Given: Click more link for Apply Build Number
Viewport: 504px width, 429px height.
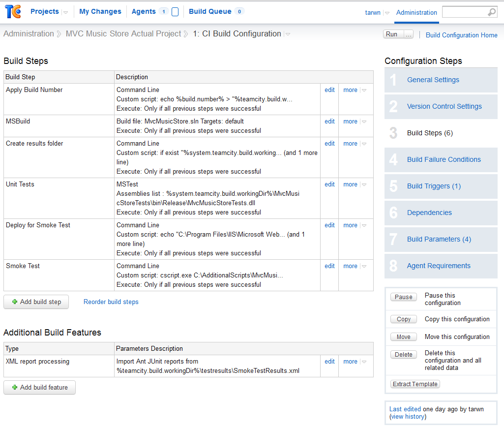Looking at the screenshot, I should pyautogui.click(x=351, y=90).
